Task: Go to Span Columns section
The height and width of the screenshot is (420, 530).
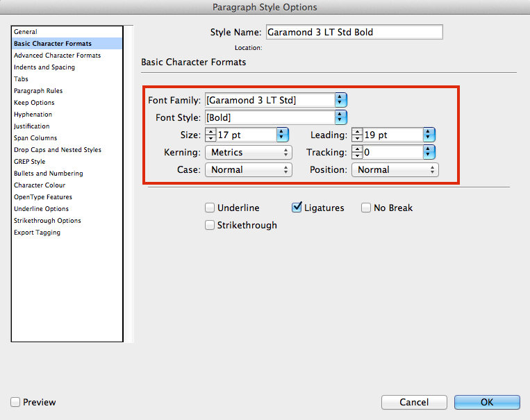Action: [x=67, y=138]
